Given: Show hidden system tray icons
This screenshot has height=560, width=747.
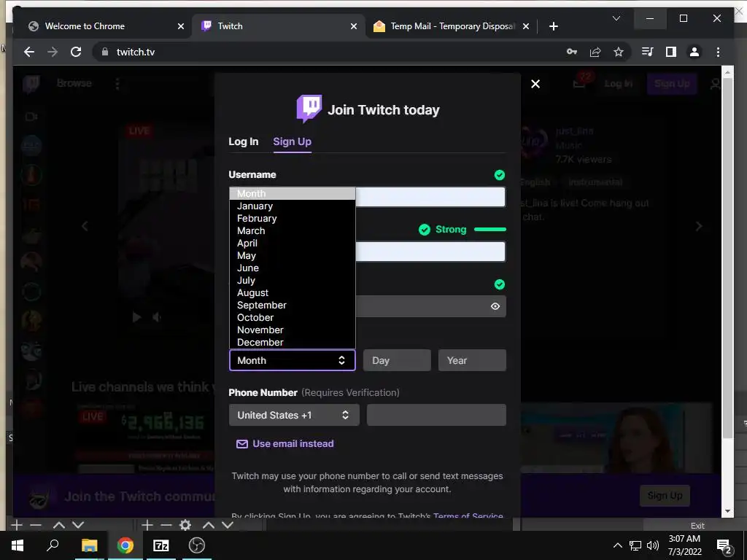Looking at the screenshot, I should point(617,545).
